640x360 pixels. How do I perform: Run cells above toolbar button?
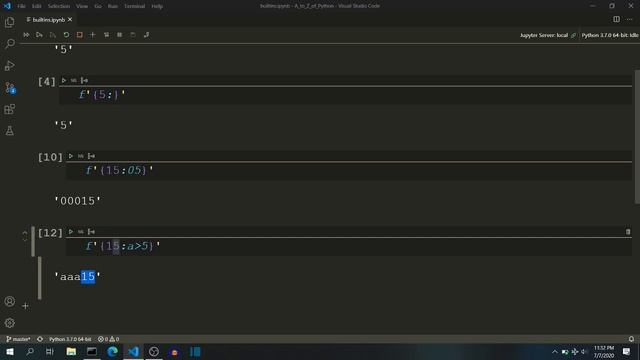tap(39, 35)
